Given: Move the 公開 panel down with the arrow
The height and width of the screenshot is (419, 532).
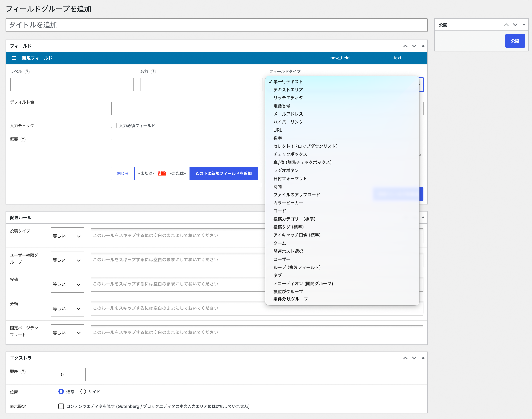Looking at the screenshot, I should click(x=515, y=25).
